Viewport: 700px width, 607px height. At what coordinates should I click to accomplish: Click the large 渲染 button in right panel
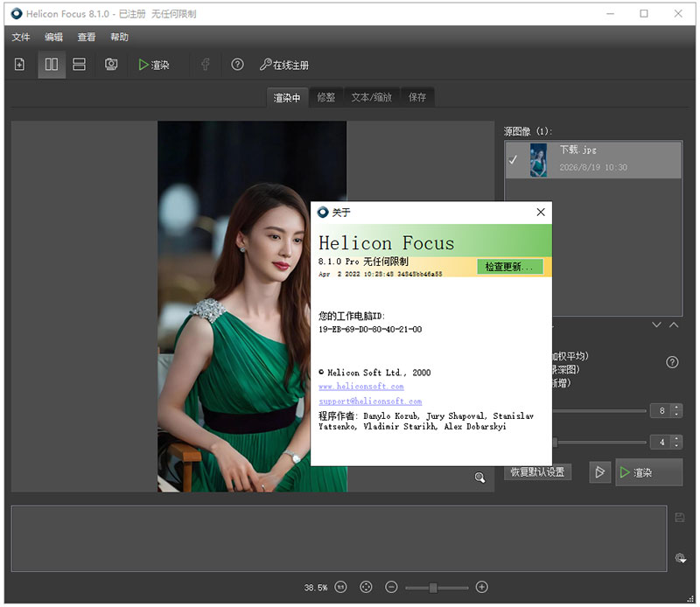[x=649, y=472]
